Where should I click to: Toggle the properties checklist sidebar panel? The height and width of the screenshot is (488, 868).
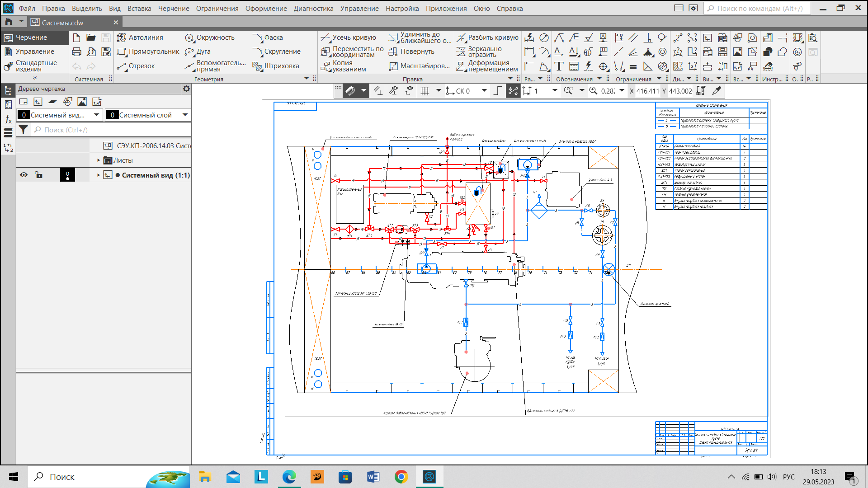(8, 105)
